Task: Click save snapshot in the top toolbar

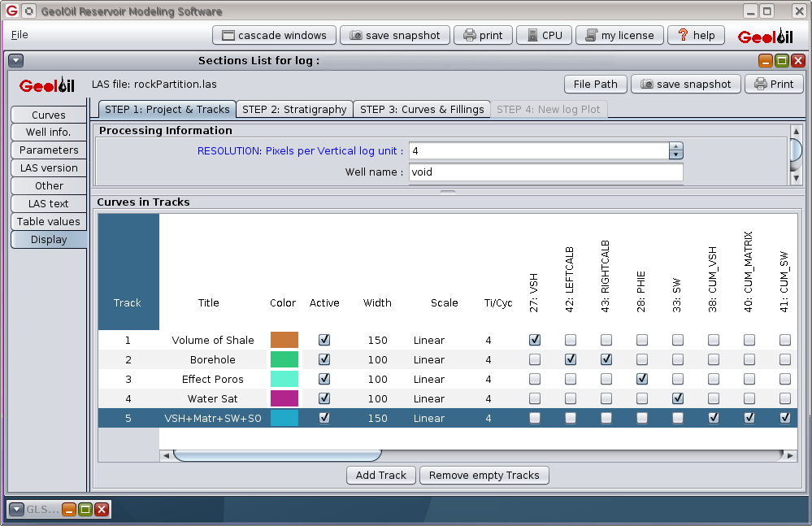Action: coord(394,35)
